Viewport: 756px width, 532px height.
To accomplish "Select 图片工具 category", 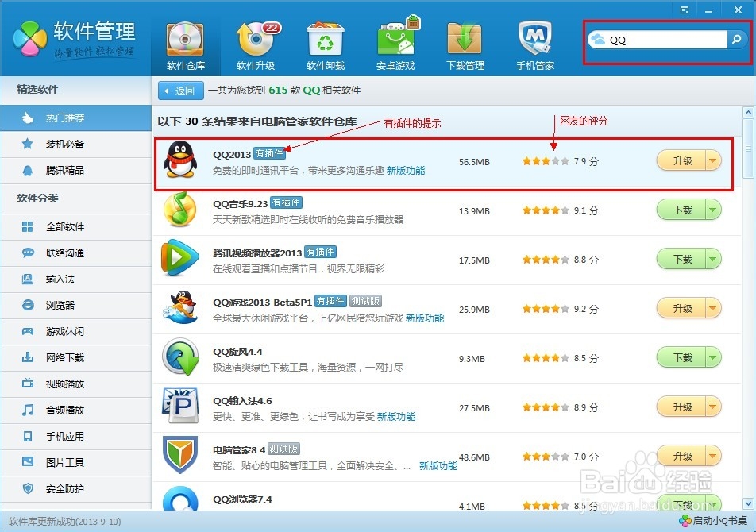I will coord(75,463).
